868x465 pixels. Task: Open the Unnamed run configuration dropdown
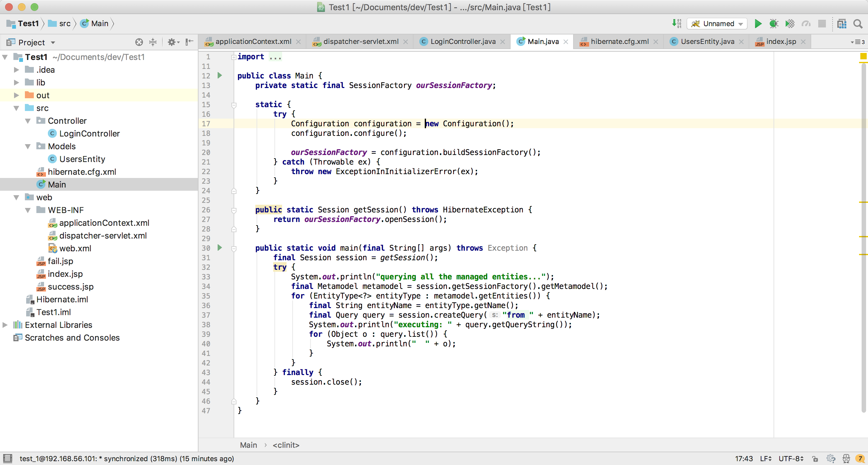[x=717, y=24]
